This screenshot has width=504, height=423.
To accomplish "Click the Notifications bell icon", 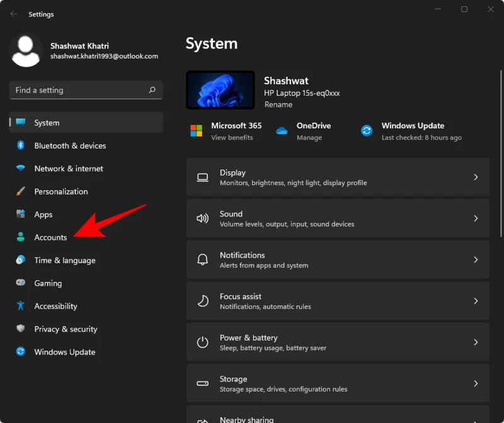I will 202,259.
